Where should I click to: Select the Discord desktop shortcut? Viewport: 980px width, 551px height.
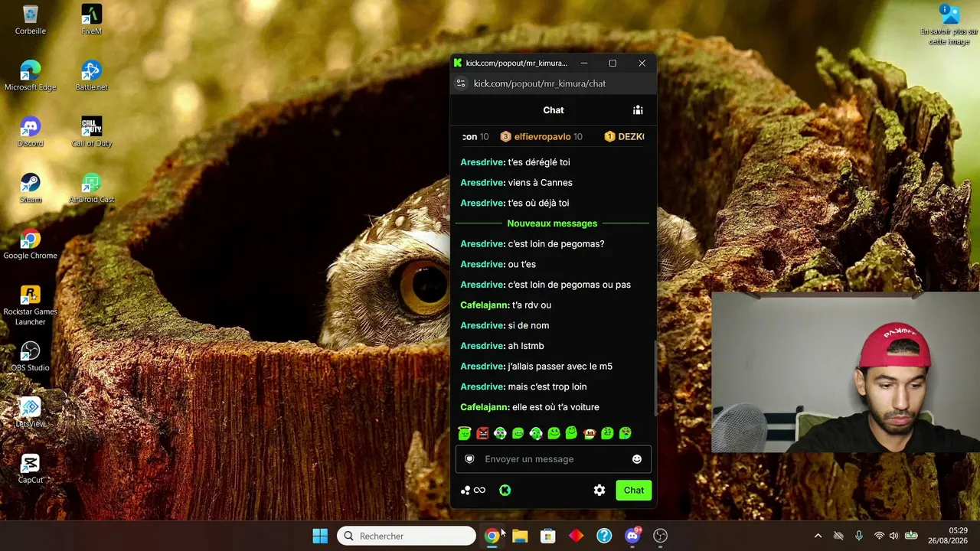pyautogui.click(x=31, y=132)
